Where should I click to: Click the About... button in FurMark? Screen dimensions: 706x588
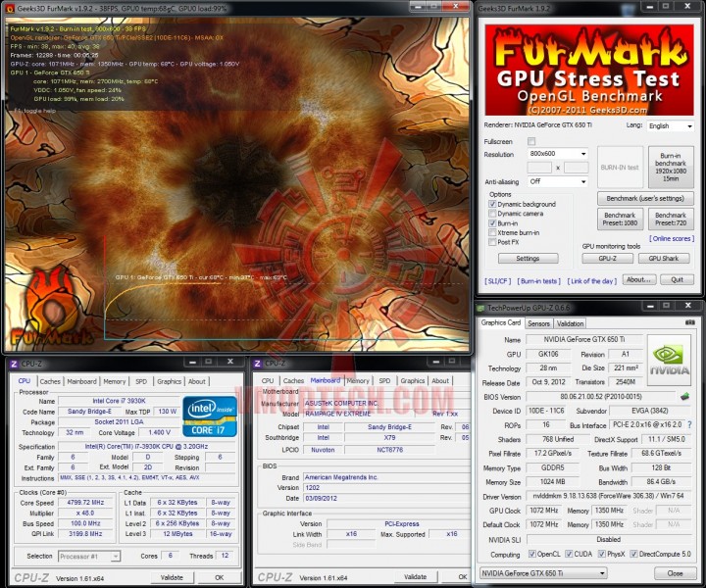639,279
